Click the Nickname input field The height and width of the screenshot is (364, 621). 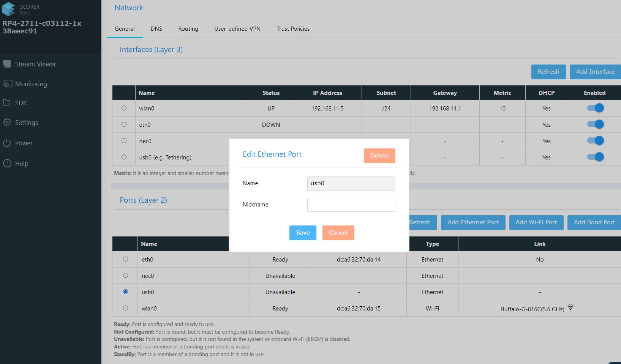351,205
